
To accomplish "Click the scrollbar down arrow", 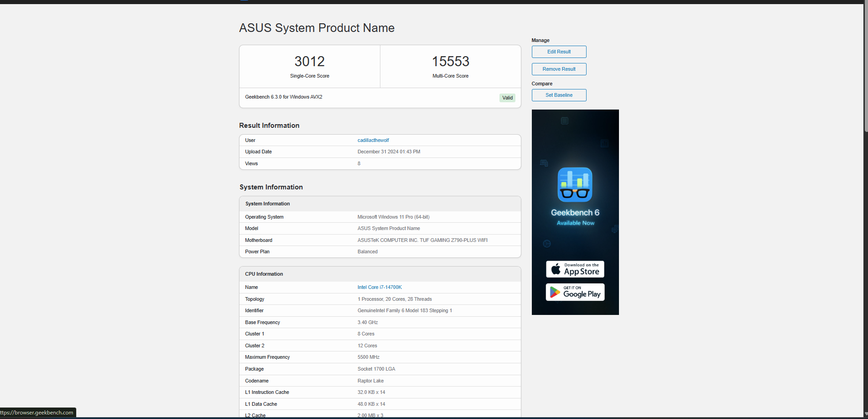I will tap(866, 414).
